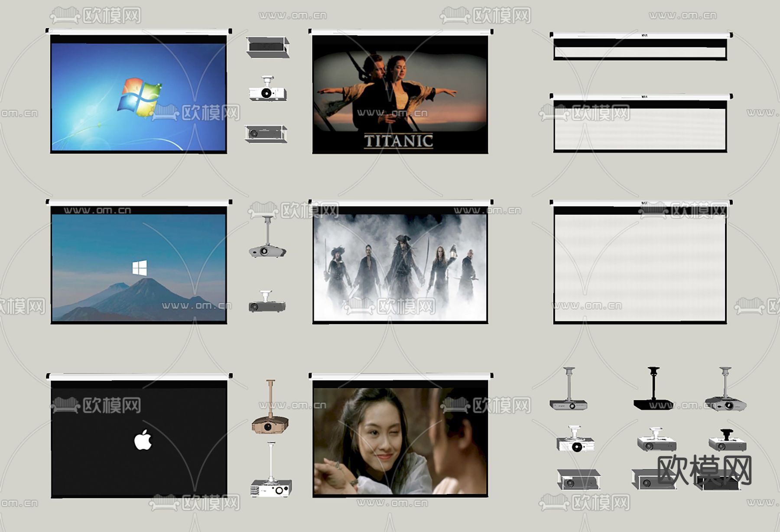Select the white projector beside the Apple screen
780x532 pixels.
[x=271, y=469]
